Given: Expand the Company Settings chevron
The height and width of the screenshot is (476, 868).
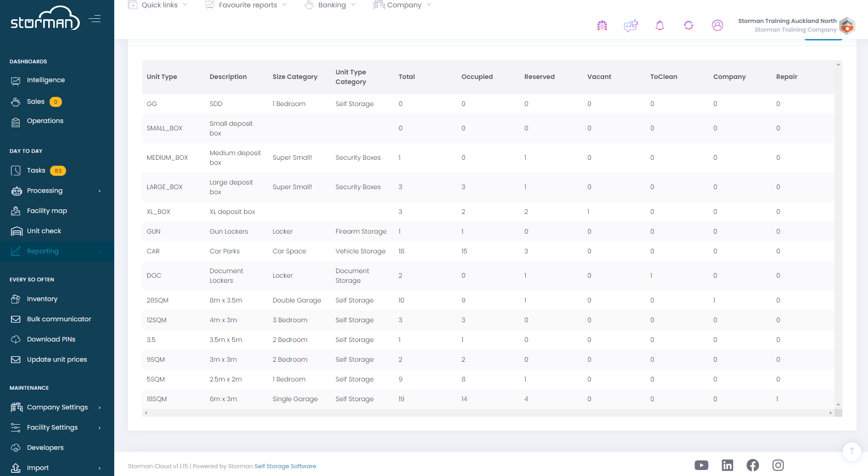Looking at the screenshot, I should 100,408.
